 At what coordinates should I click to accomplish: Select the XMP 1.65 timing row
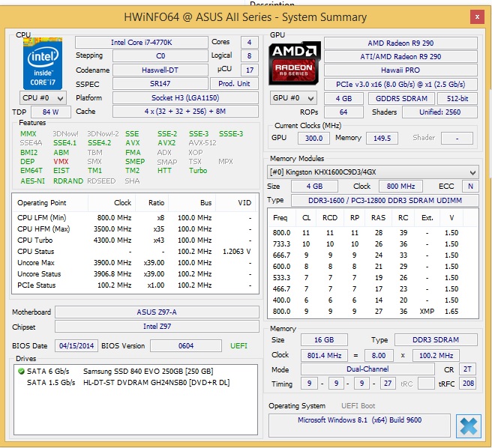373,312
